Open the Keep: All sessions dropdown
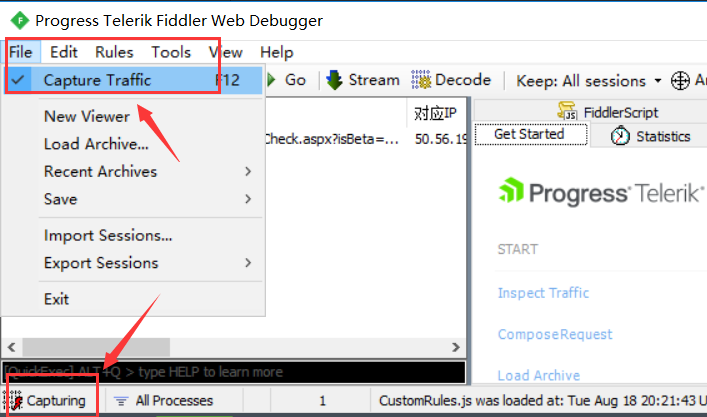The height and width of the screenshot is (417, 707). [588, 81]
